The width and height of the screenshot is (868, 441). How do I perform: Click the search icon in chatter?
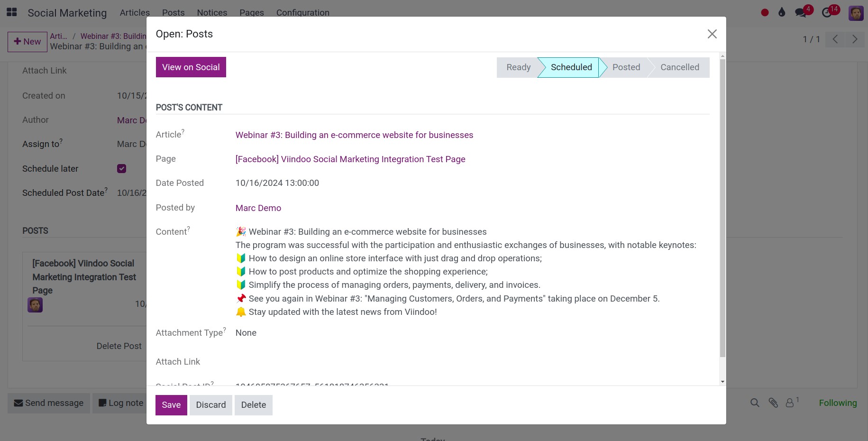point(755,403)
